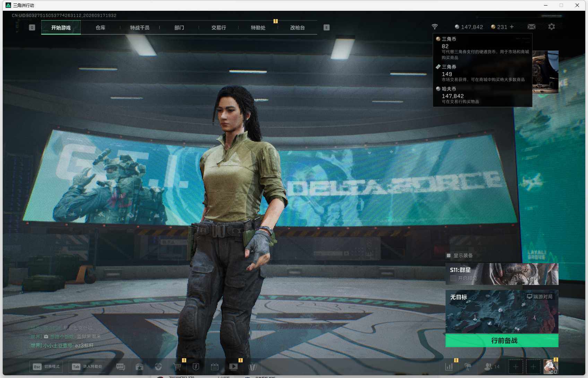Open the flag icon in bottom bar

(x=468, y=367)
